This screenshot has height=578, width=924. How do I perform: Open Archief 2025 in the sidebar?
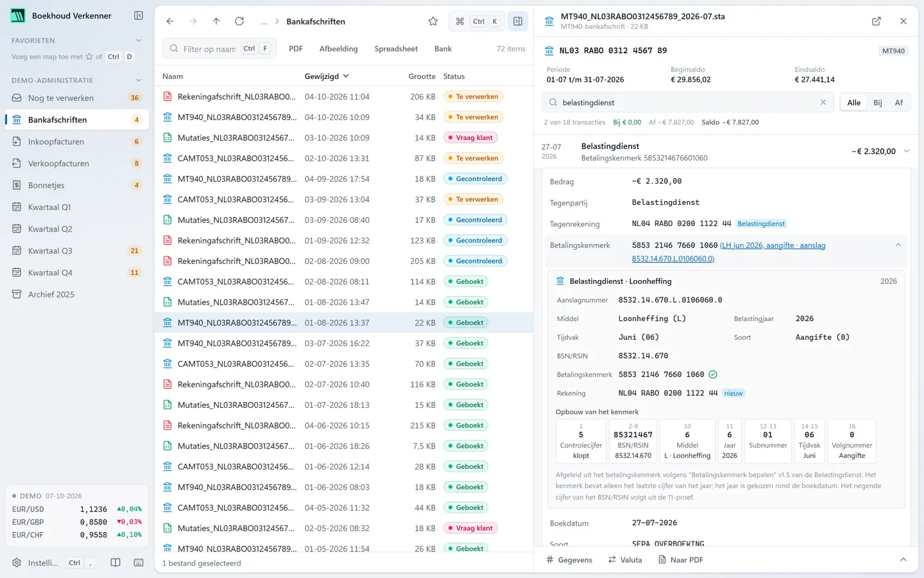[77, 294]
